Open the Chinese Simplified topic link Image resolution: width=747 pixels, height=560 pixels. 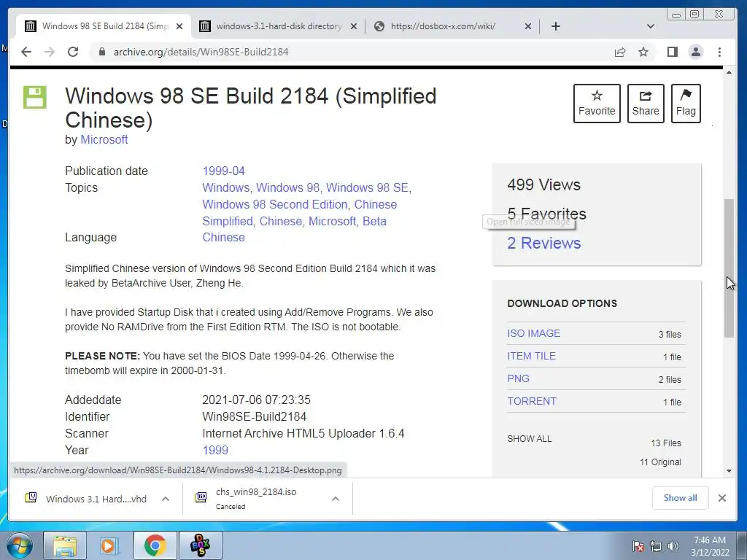(300, 213)
